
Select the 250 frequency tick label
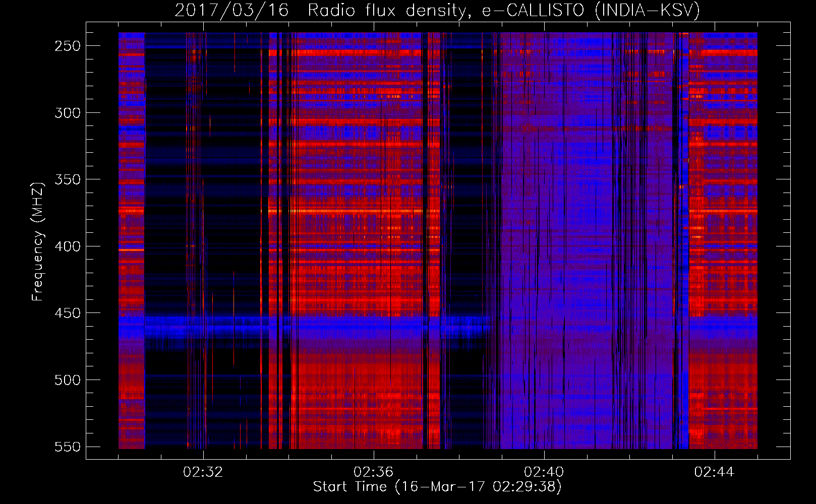tap(68, 46)
